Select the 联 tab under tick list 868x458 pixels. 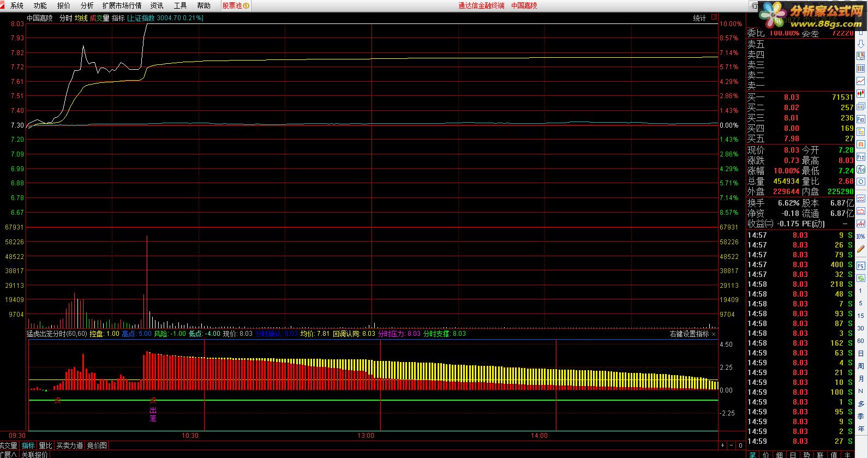pos(820,454)
